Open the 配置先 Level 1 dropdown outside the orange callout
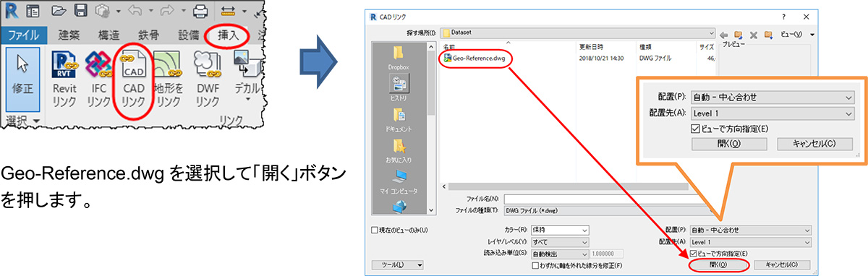The width and height of the screenshot is (868, 276). [751, 241]
